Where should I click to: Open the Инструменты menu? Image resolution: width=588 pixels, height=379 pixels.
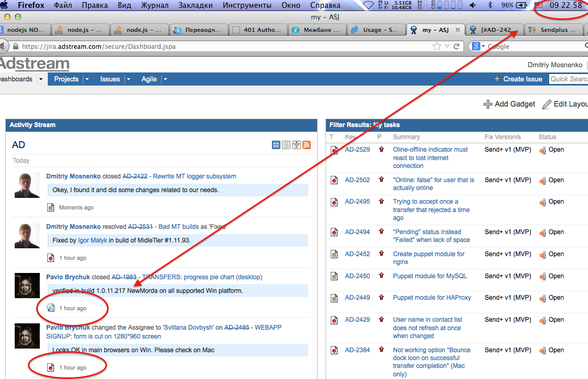coord(247,5)
